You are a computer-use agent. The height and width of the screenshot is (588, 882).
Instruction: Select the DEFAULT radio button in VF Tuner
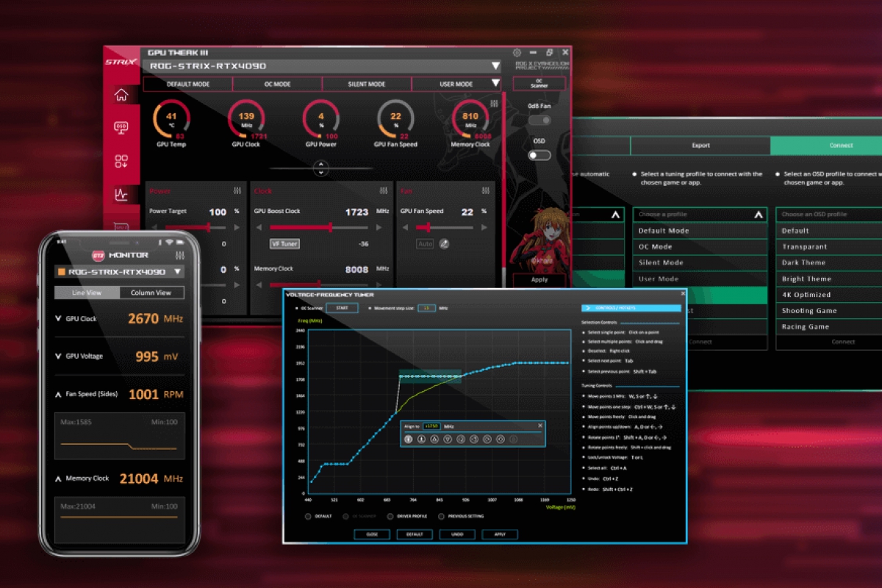pos(308,516)
